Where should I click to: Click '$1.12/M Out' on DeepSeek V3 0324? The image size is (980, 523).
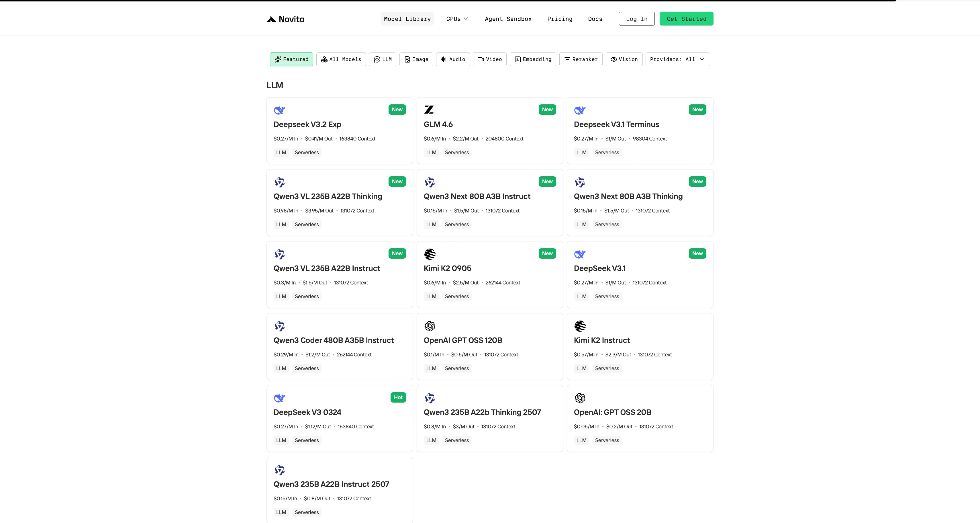coord(318,427)
